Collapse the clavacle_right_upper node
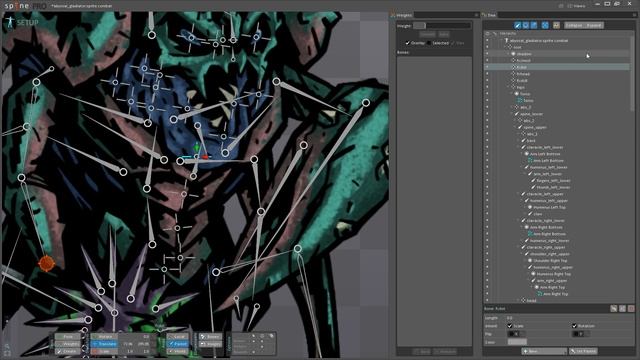The width and height of the screenshot is (640, 360). point(519,247)
